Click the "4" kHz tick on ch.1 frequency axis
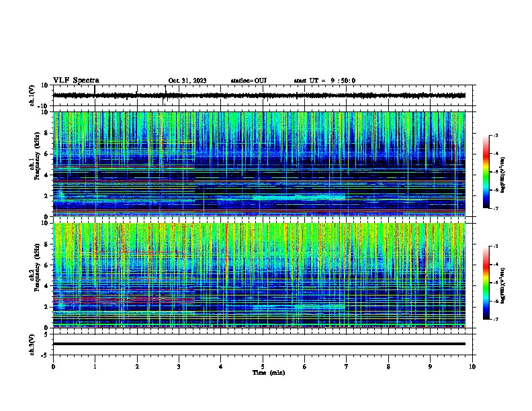 click(46, 175)
